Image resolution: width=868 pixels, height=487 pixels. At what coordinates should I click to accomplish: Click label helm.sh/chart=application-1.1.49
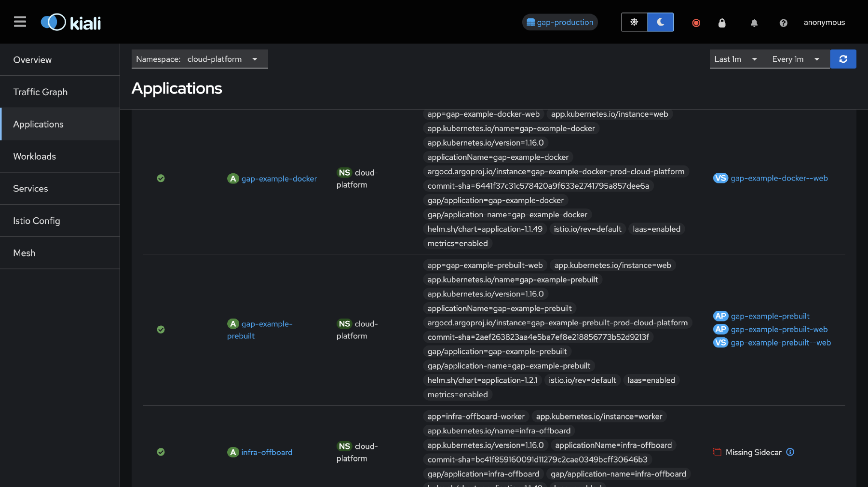tap(485, 229)
